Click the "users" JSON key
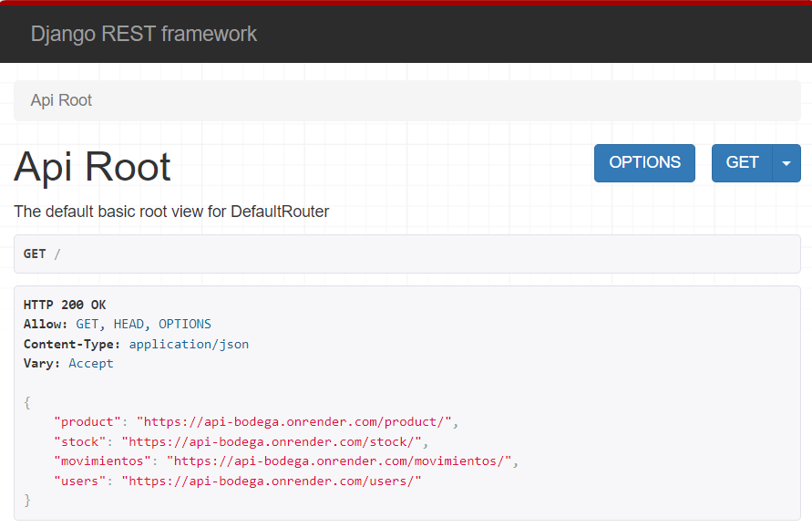Image resolution: width=812 pixels, height=528 pixels. [80, 481]
